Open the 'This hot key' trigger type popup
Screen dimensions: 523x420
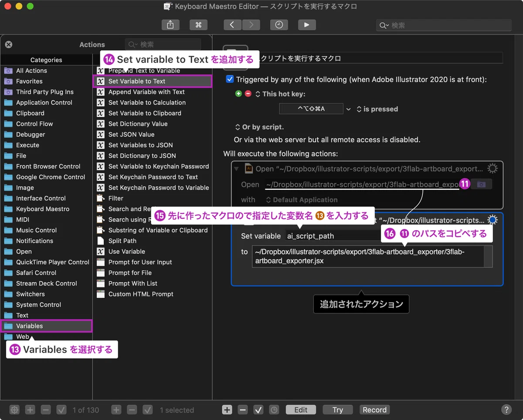click(x=281, y=94)
